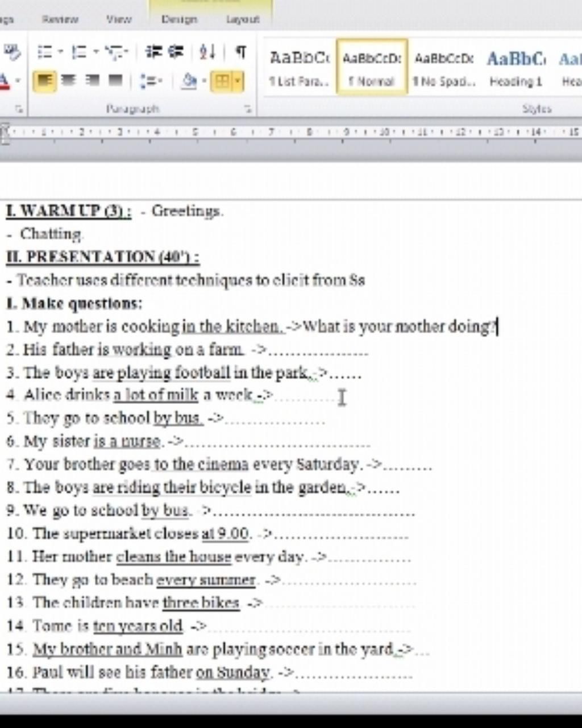Image resolution: width=582 pixels, height=728 pixels.
Task: Click 'I. WARM UP (3):' heading
Action: pyautogui.click(x=69, y=211)
